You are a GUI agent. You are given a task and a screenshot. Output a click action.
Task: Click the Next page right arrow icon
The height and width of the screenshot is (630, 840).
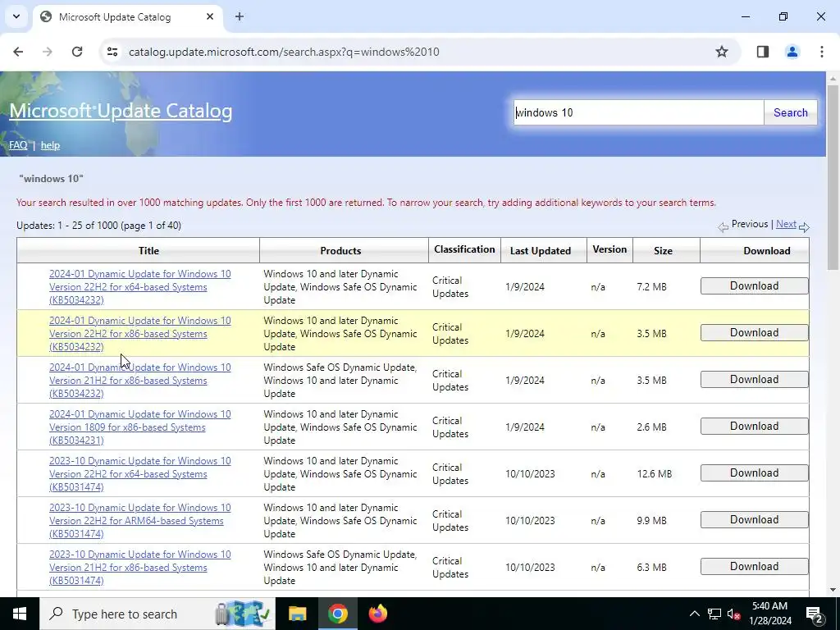pos(804,227)
